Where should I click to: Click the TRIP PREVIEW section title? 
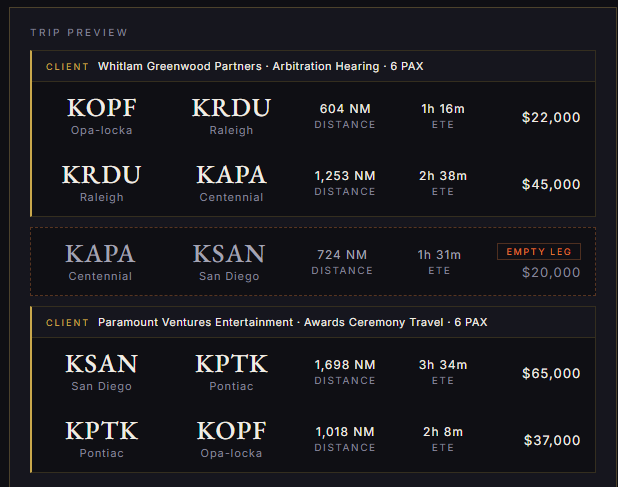pos(79,33)
